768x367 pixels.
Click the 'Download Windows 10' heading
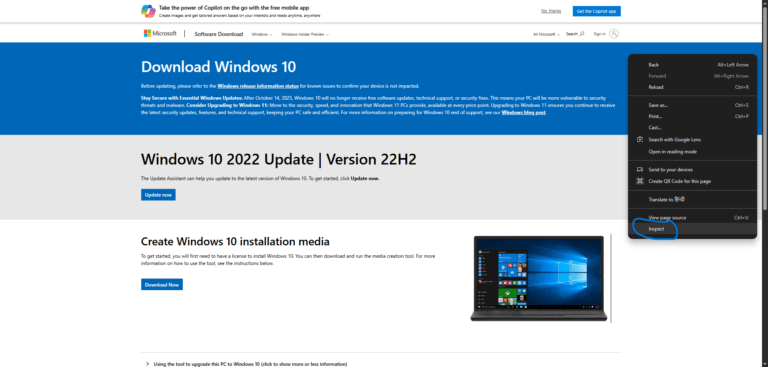click(x=218, y=67)
